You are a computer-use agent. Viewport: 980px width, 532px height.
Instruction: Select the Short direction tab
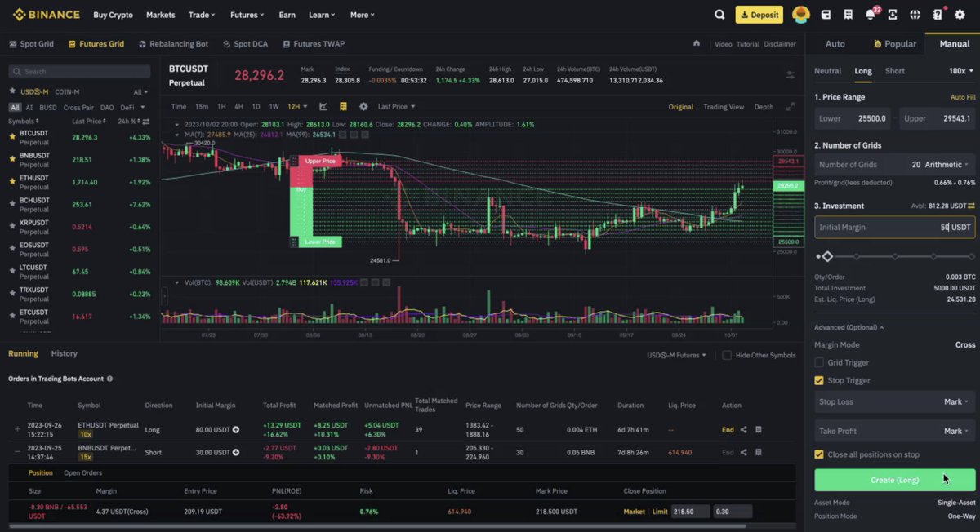(895, 71)
